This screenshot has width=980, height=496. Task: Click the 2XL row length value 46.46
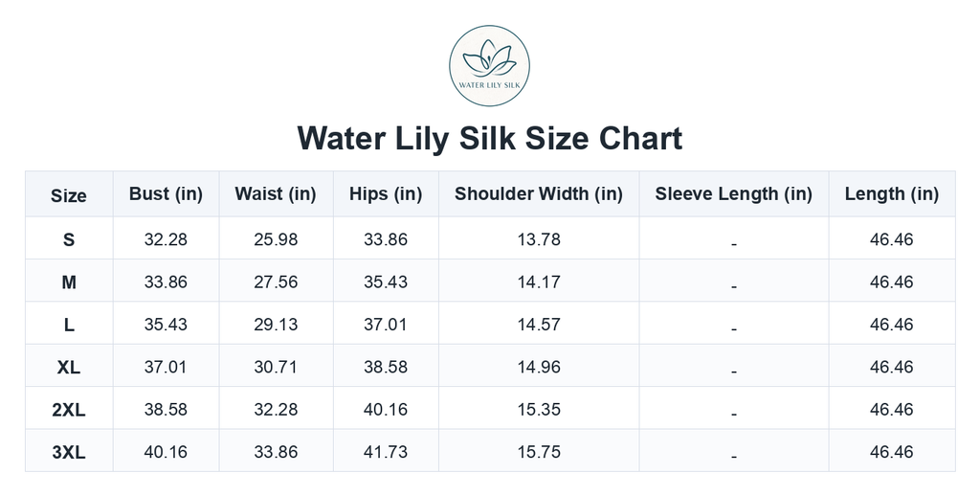click(x=892, y=409)
